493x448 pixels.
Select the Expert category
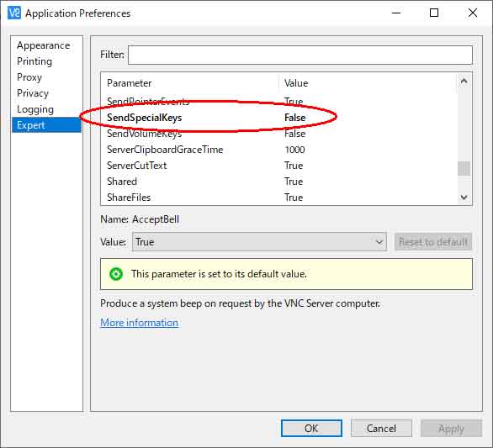[x=46, y=125]
